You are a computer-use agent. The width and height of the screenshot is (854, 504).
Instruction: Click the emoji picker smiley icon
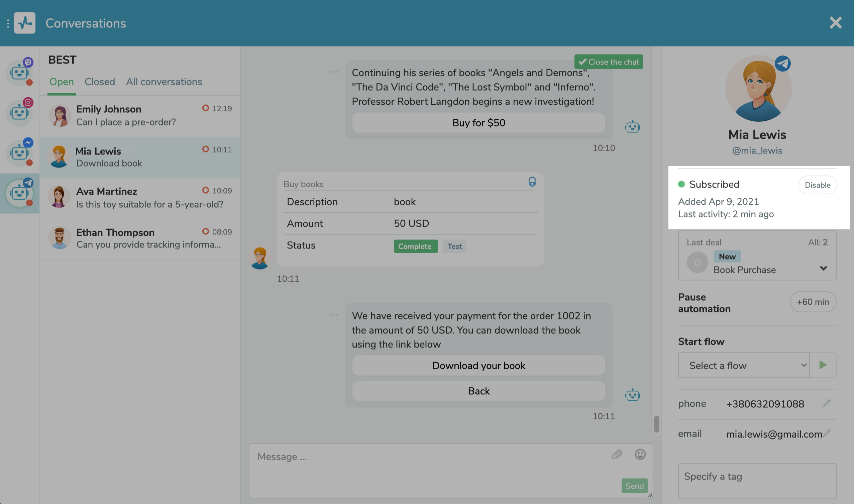tap(640, 454)
